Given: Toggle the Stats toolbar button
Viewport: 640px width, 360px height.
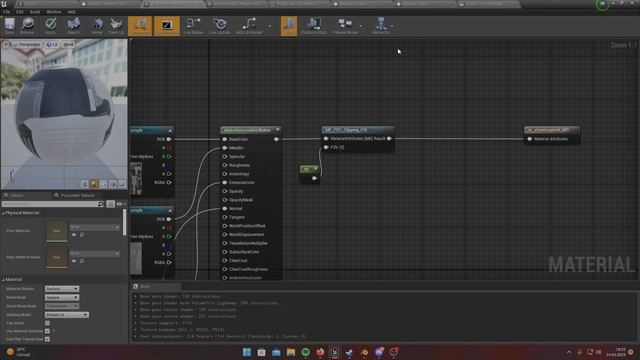Looking at the screenshot, I should coord(289,26).
